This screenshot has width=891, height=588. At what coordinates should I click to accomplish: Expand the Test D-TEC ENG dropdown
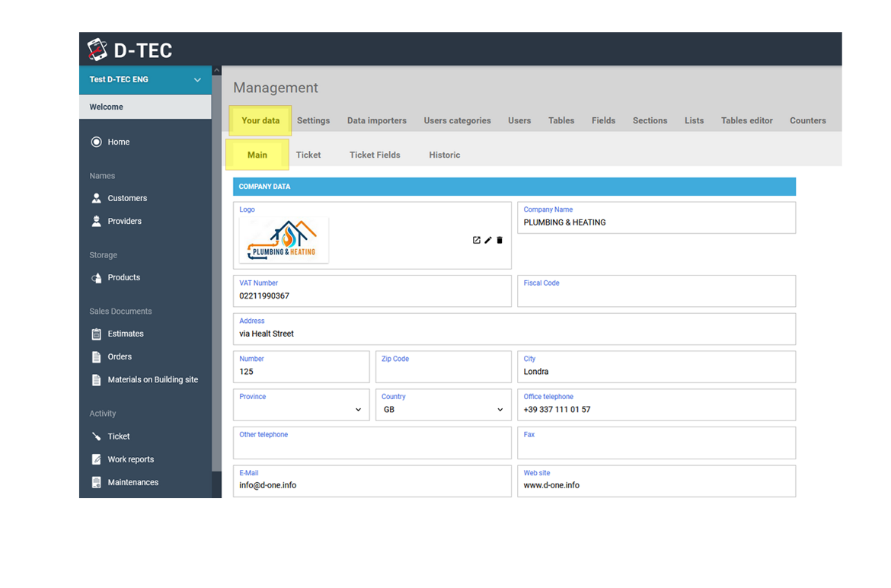(197, 80)
